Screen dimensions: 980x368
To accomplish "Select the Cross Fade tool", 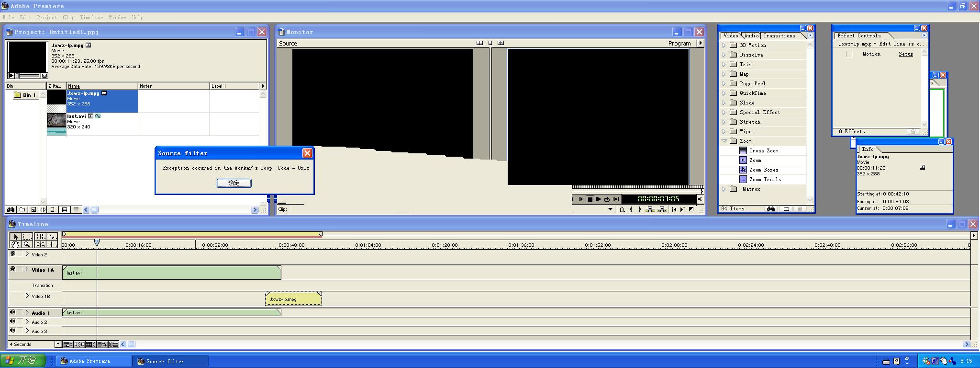I will pyautogui.click(x=40, y=244).
